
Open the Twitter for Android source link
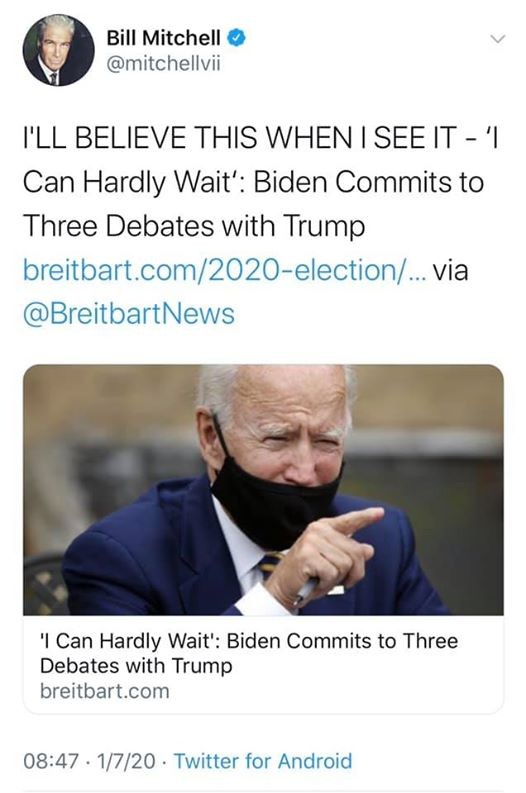(263, 761)
